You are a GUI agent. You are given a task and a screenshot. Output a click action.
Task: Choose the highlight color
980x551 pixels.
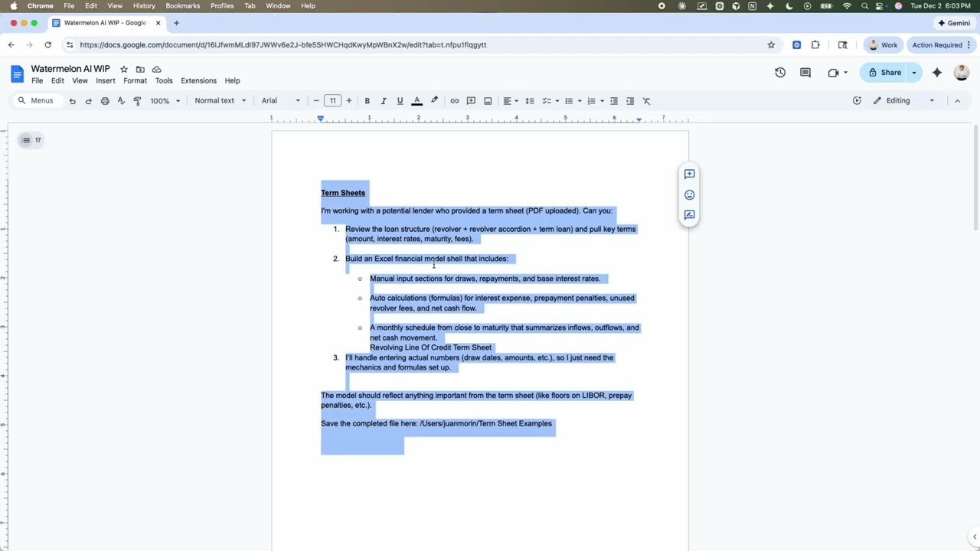(x=434, y=101)
